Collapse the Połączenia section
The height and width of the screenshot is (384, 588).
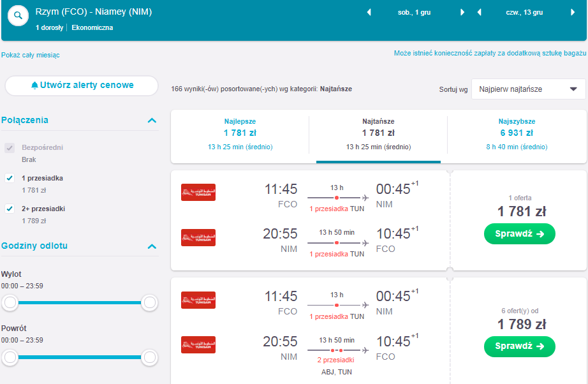point(152,121)
